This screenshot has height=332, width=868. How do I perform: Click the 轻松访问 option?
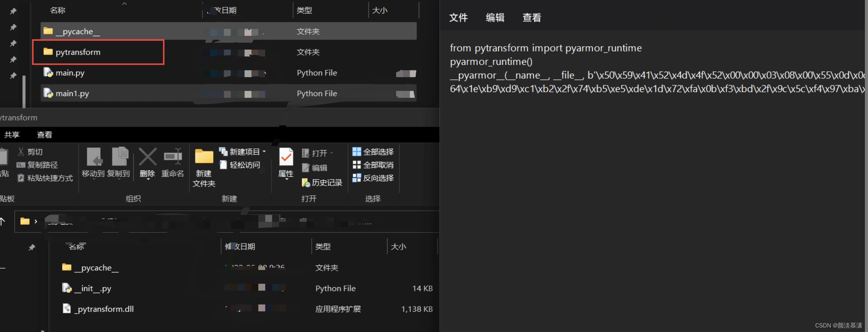pyautogui.click(x=242, y=165)
